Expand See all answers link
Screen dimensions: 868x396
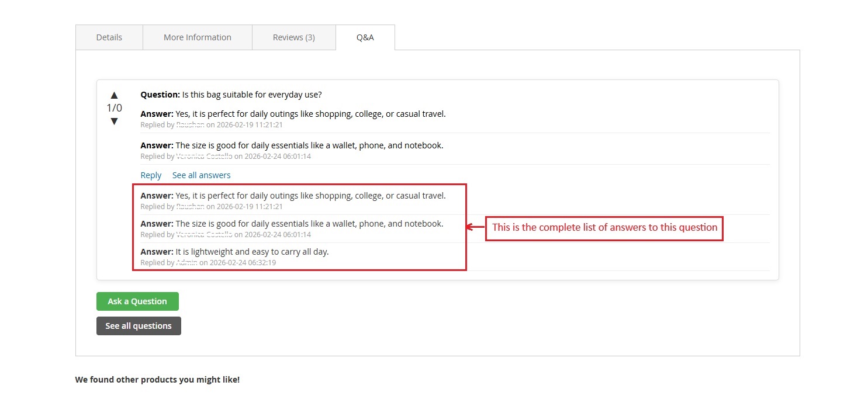[x=202, y=175]
